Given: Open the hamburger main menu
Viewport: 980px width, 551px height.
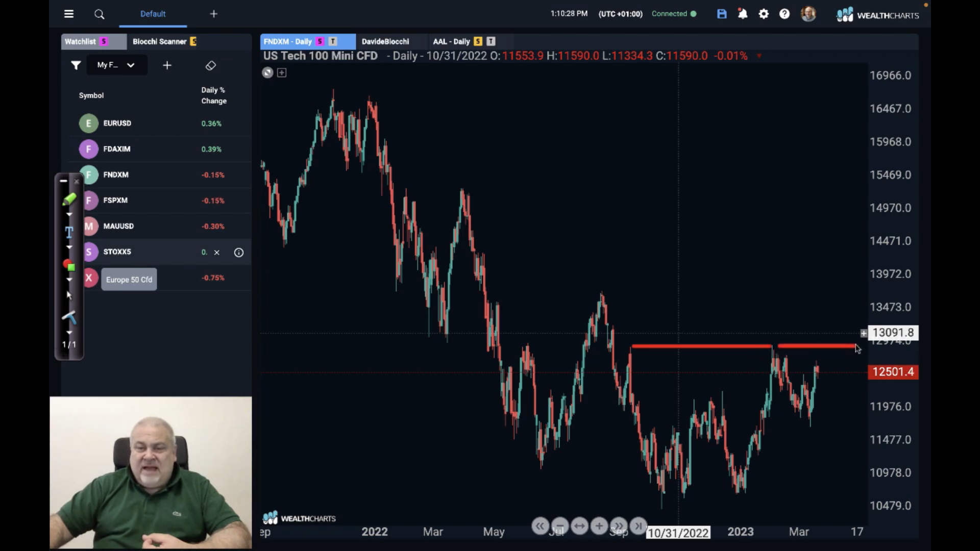Looking at the screenshot, I should [x=69, y=14].
